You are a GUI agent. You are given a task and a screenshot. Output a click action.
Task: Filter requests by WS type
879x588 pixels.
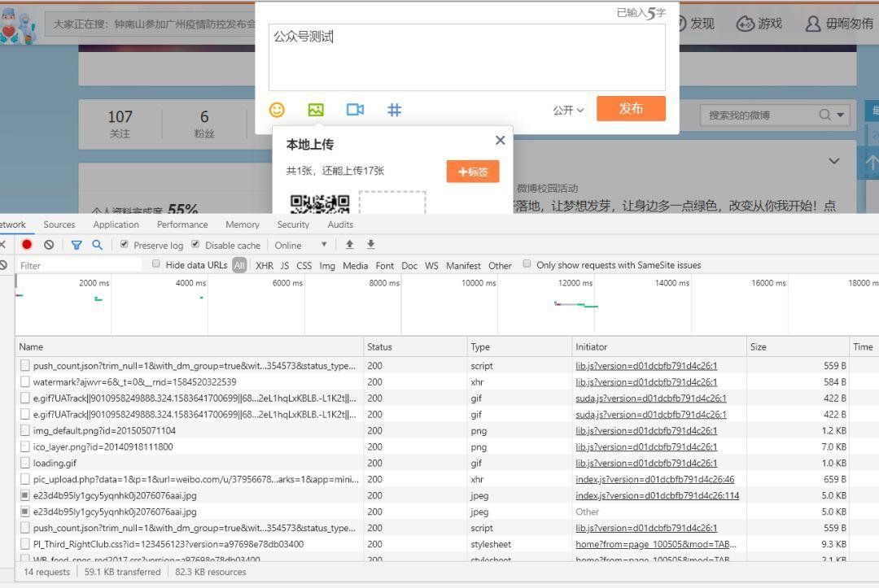coord(431,265)
